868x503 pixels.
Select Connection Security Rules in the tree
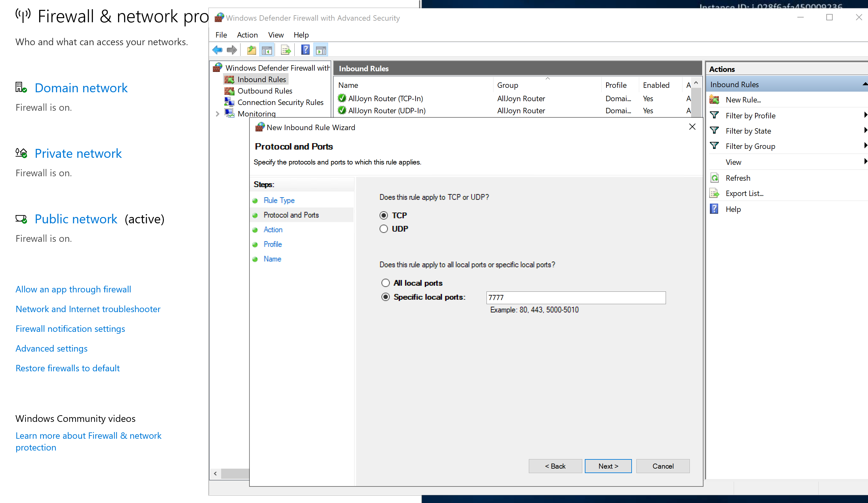[280, 102]
